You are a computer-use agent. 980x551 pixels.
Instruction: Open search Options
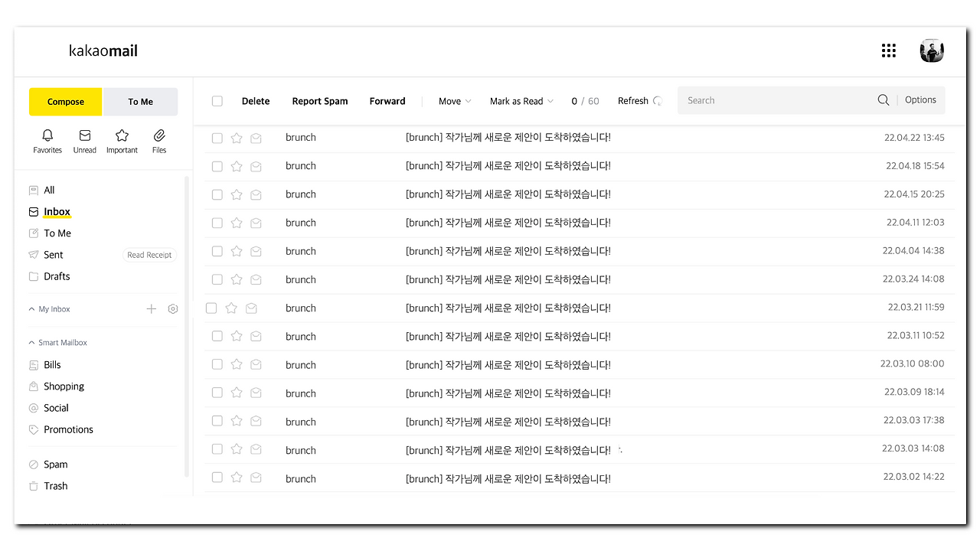click(x=920, y=100)
